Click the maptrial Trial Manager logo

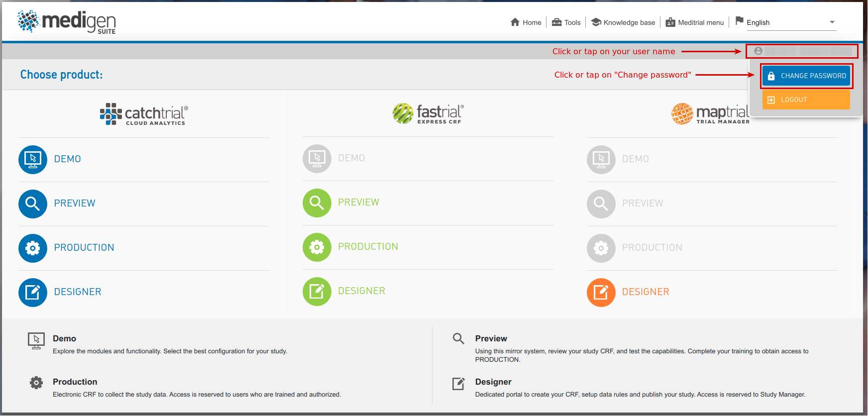tap(710, 113)
